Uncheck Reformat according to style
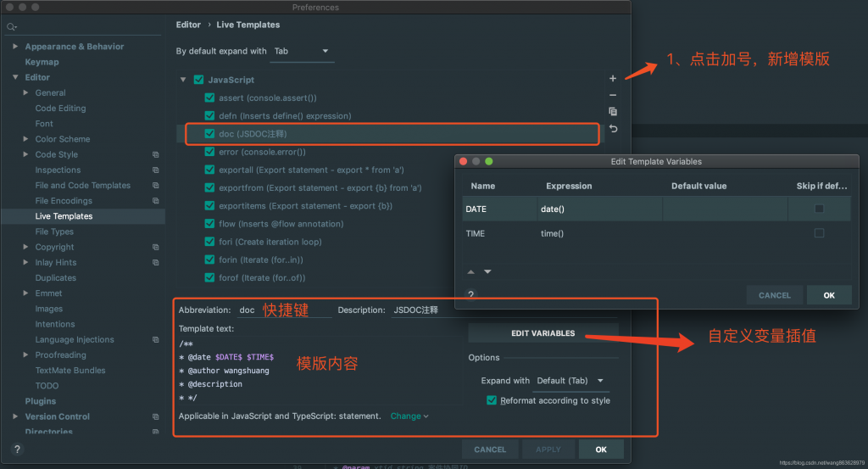The height and width of the screenshot is (469, 868). 492,400
